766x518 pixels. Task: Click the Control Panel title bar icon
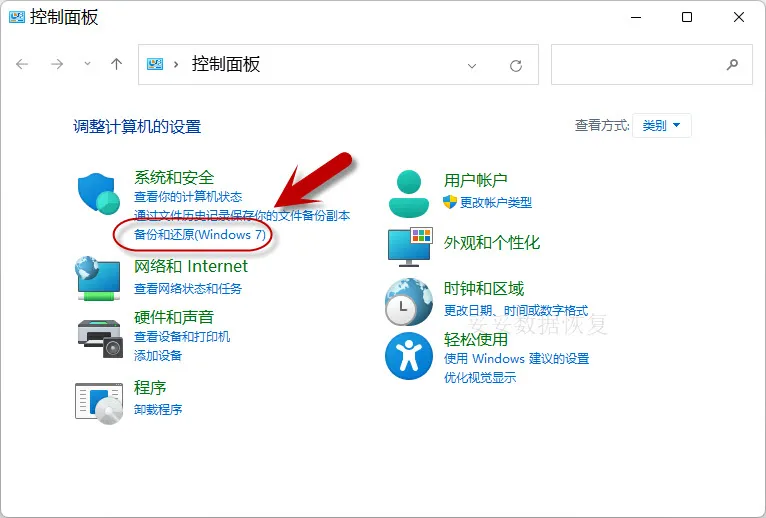tap(17, 18)
